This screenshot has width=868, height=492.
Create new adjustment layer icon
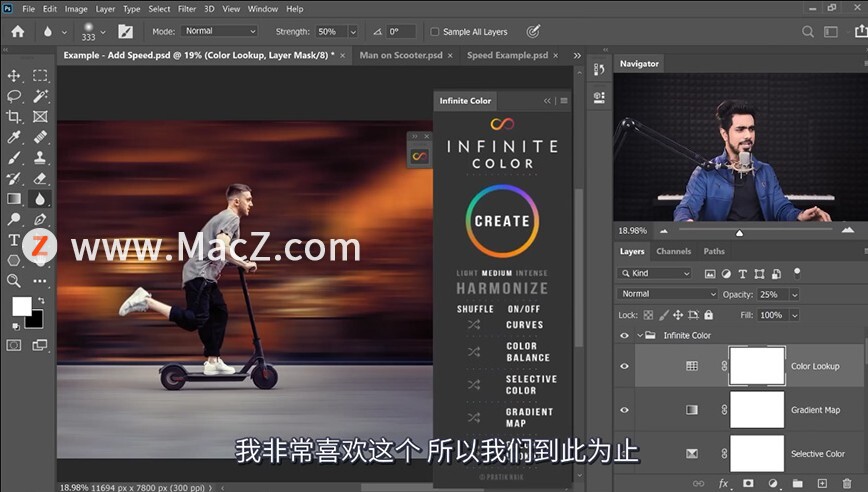point(773,483)
